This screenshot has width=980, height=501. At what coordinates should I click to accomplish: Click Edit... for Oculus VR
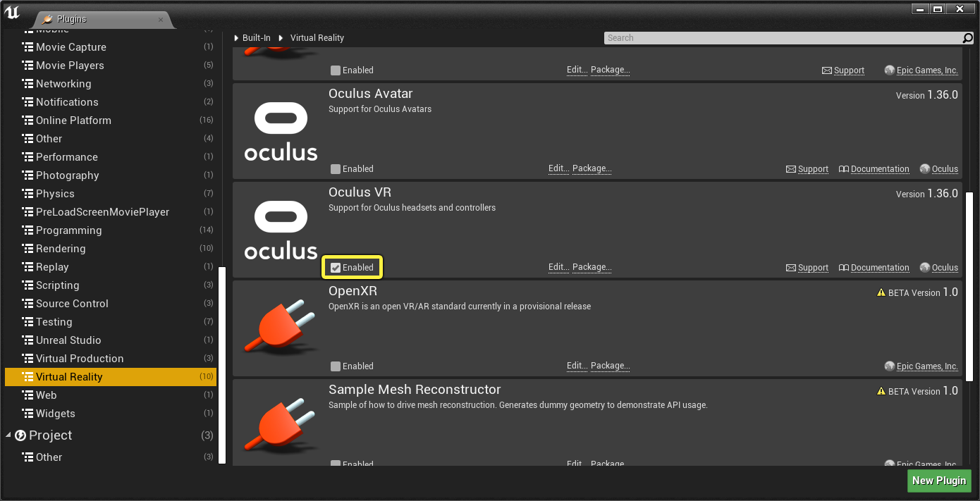point(558,268)
